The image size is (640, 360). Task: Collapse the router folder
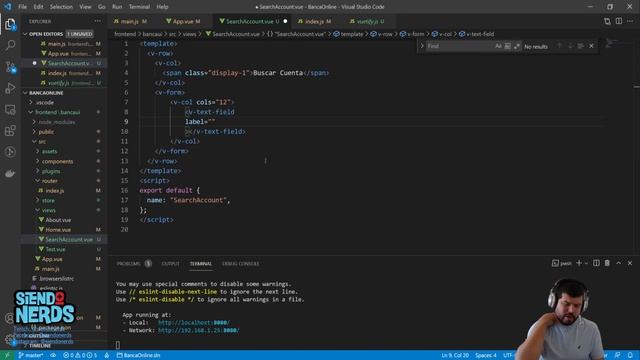click(49, 181)
